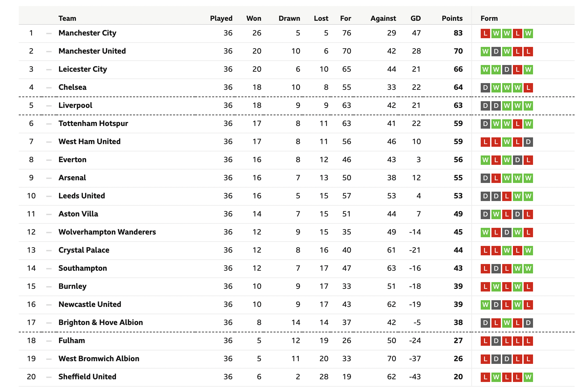Click Wolverhampton Wanderers' grey D form badge
The image size is (588, 390).
[507, 233]
